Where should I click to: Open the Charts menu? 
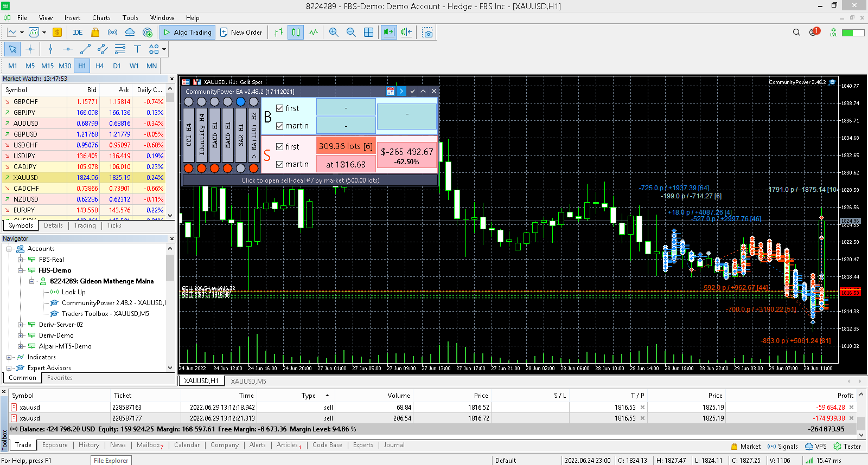click(x=101, y=18)
